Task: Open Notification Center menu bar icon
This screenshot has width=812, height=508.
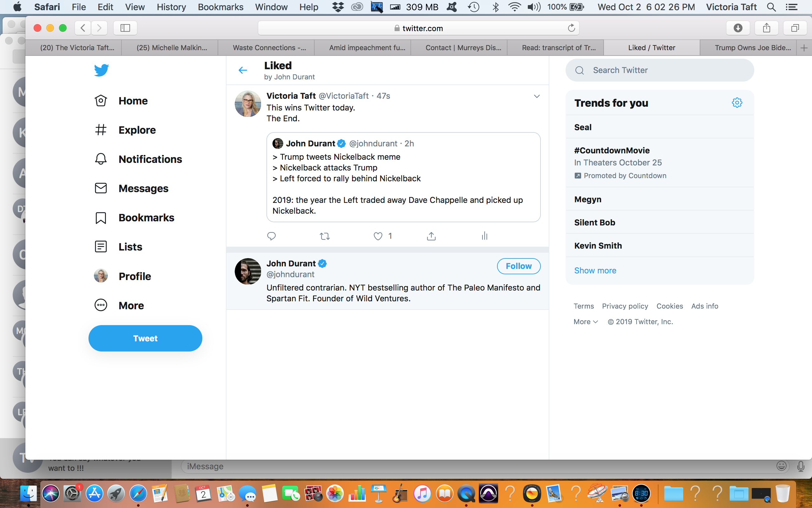Action: tap(791, 7)
